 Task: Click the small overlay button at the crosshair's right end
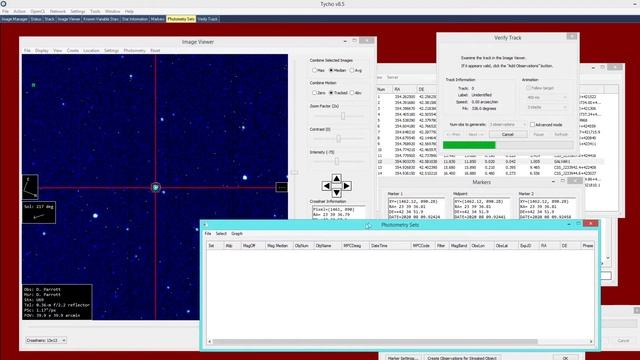(282, 187)
